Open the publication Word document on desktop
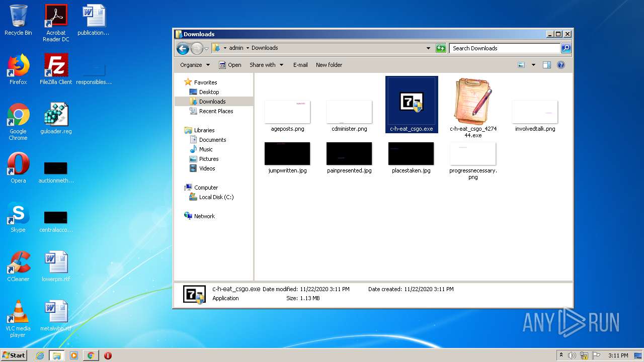The height and width of the screenshot is (362, 644). (x=94, y=20)
